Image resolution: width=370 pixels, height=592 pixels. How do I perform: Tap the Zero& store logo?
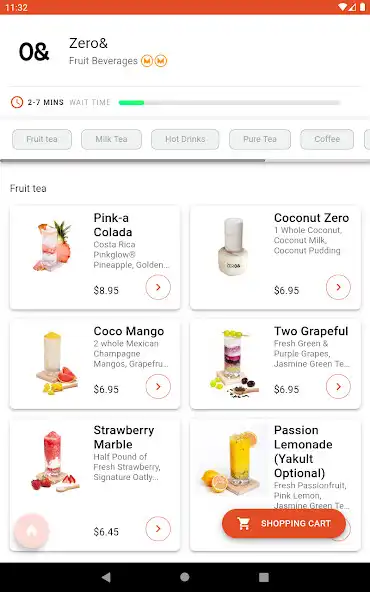point(34,52)
